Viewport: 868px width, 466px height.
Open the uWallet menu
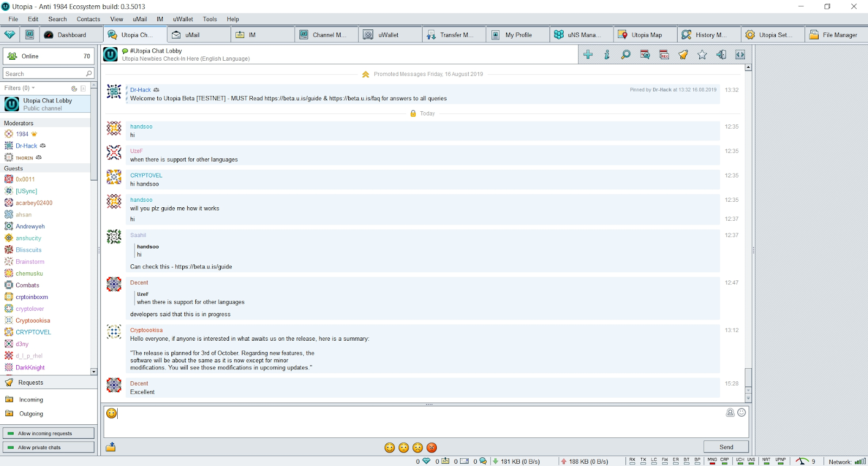pos(183,19)
